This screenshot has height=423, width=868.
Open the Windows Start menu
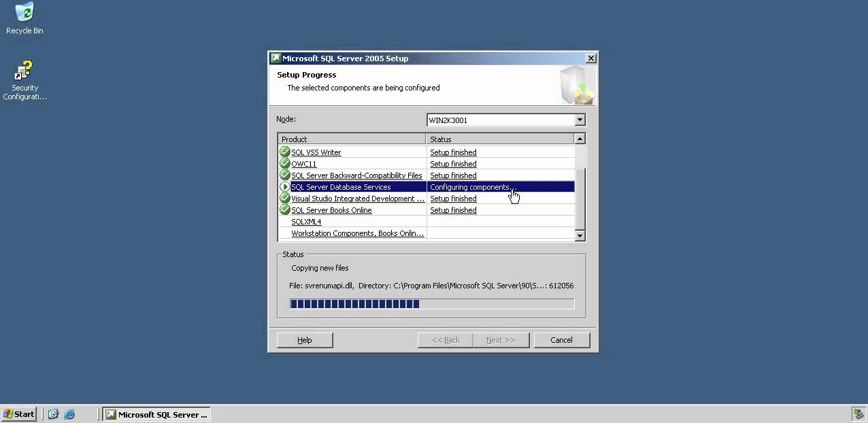19,413
